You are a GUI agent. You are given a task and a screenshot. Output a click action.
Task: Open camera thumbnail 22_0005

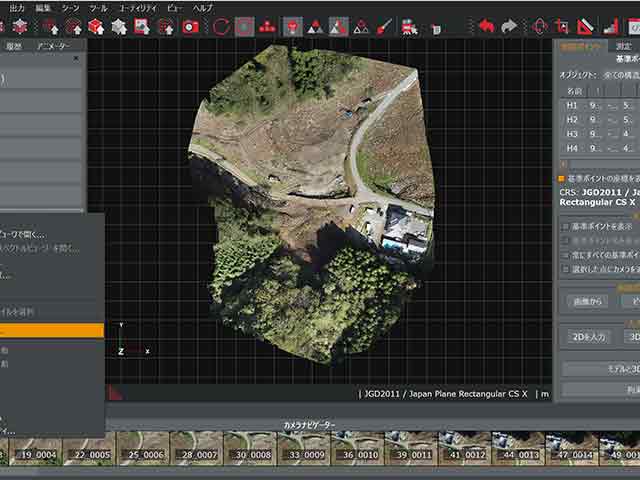(x=89, y=448)
